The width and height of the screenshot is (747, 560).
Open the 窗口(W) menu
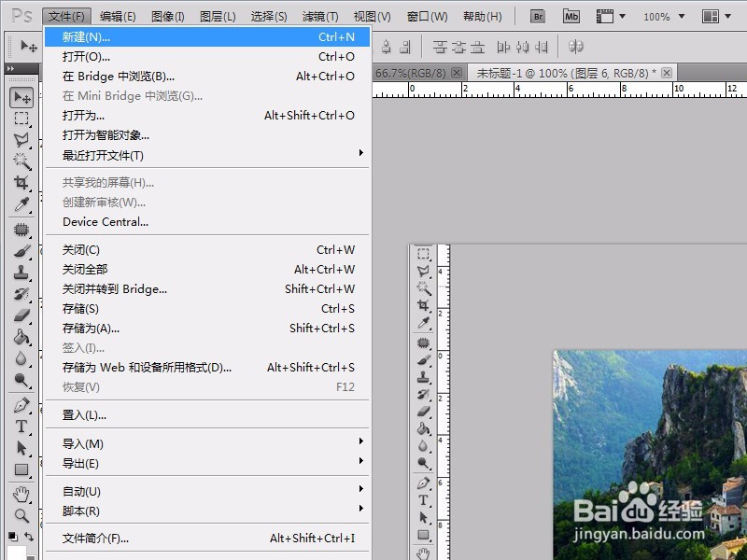coord(426,15)
